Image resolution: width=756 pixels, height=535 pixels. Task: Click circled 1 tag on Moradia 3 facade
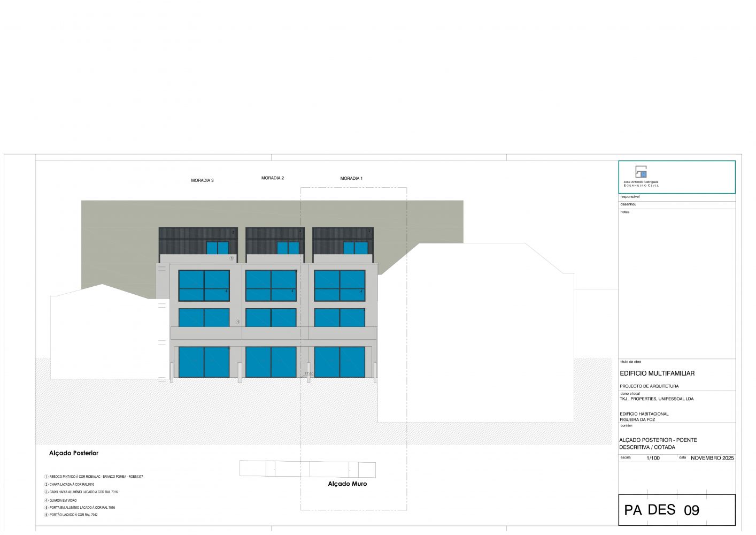click(238, 322)
